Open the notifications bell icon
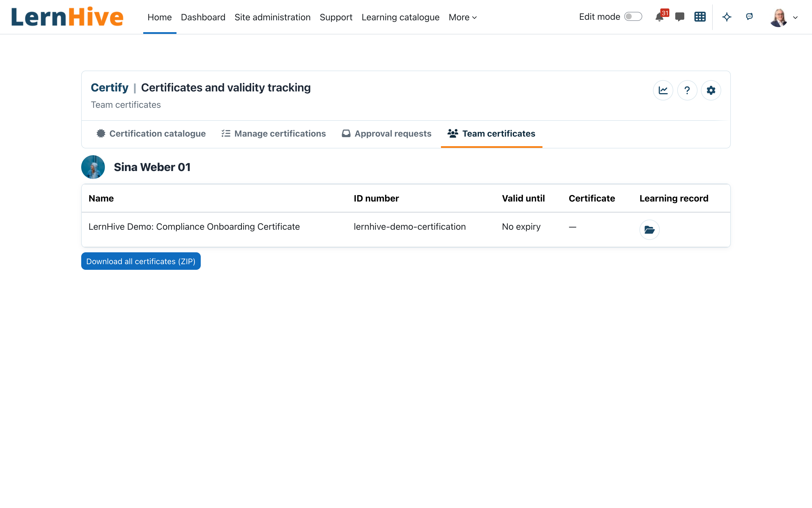The image size is (812, 508). (659, 17)
